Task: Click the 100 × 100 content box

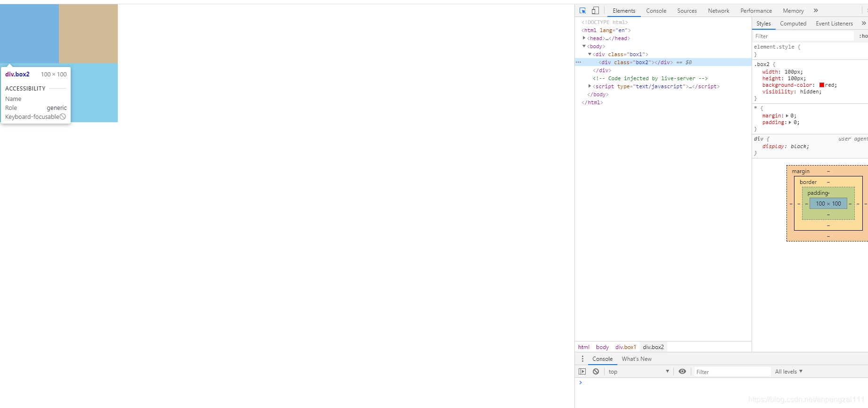Action: point(828,204)
